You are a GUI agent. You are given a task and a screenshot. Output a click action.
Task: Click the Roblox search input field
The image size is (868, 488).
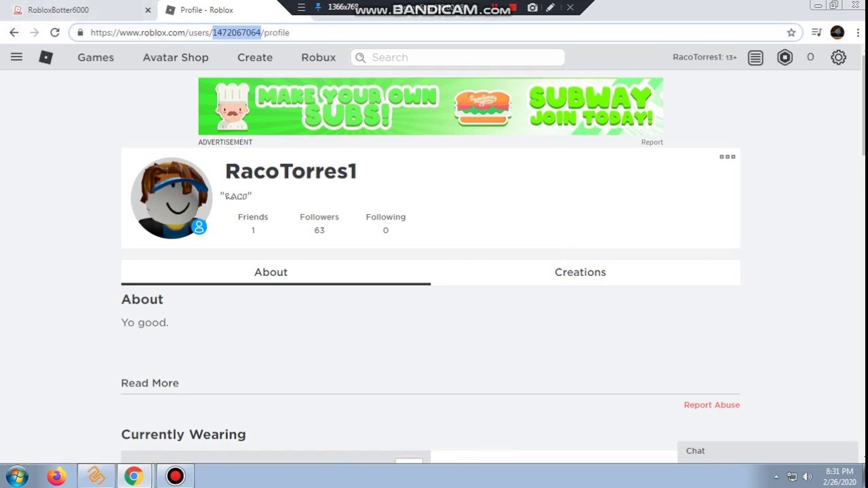point(458,58)
